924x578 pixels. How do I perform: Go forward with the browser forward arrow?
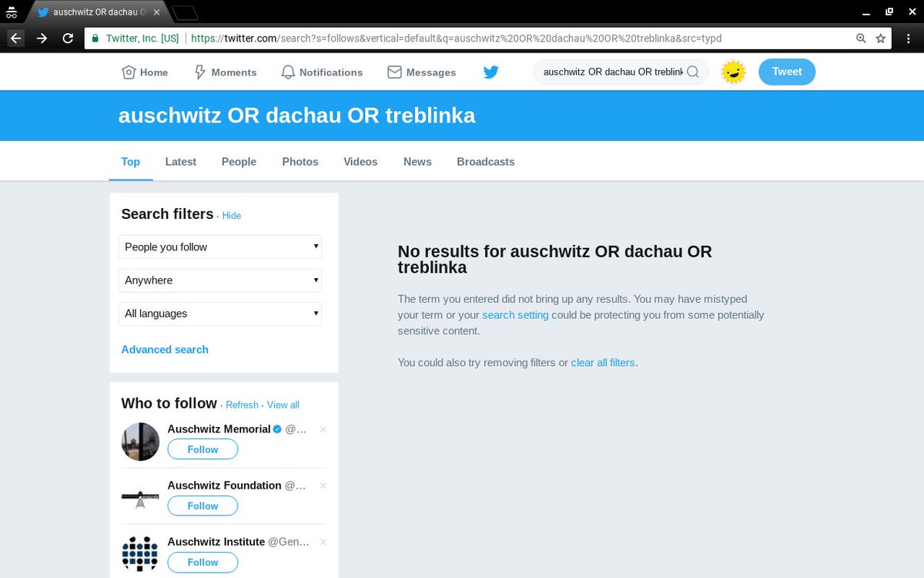point(42,38)
